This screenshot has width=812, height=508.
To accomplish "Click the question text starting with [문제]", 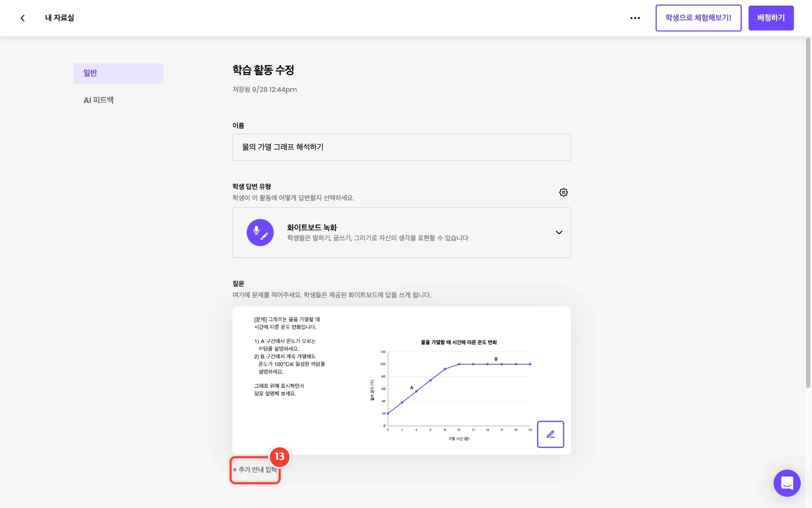I will [290, 356].
